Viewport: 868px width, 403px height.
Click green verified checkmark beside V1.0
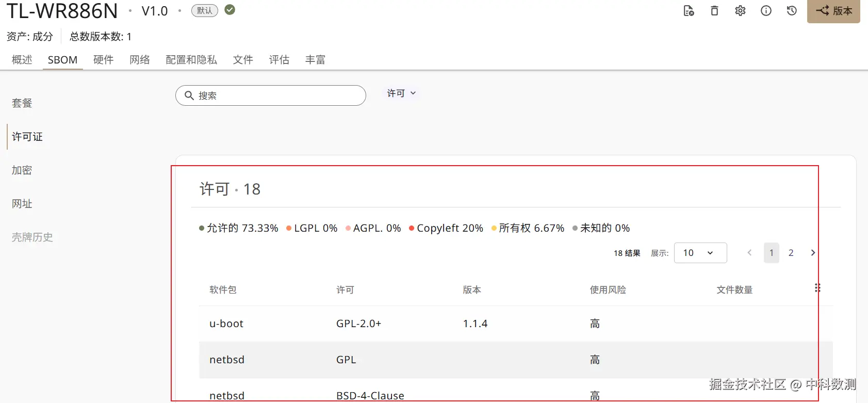tap(230, 10)
